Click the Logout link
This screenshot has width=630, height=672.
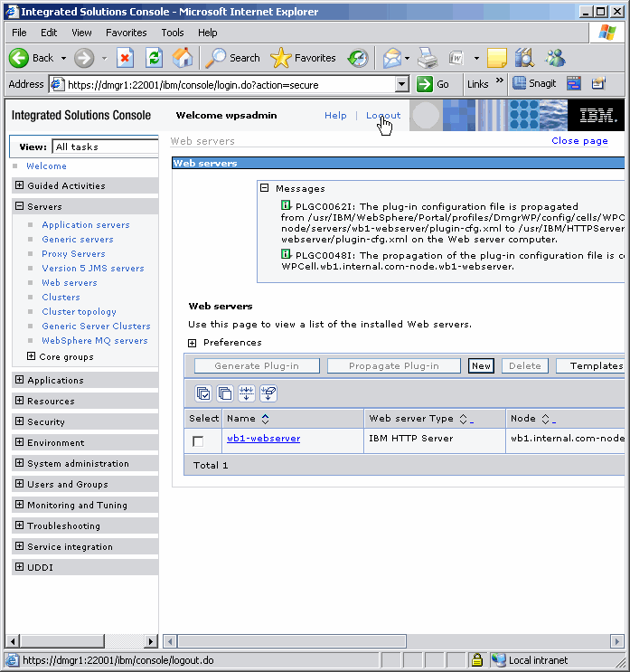(383, 116)
